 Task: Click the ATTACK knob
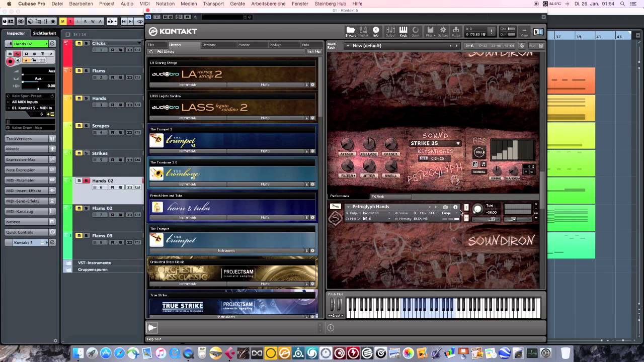coord(347,144)
